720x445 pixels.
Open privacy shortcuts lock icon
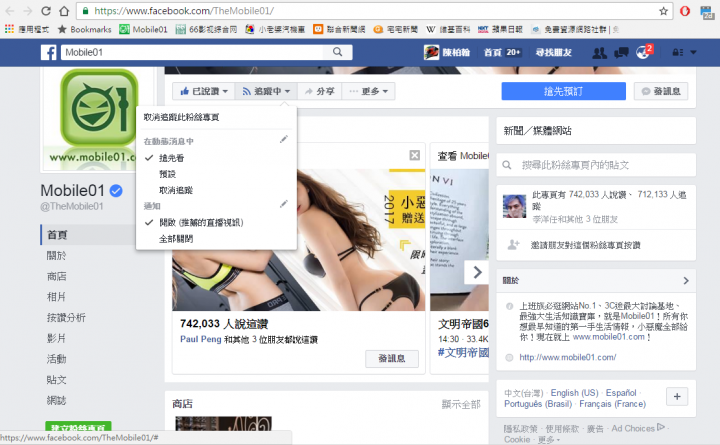click(677, 52)
